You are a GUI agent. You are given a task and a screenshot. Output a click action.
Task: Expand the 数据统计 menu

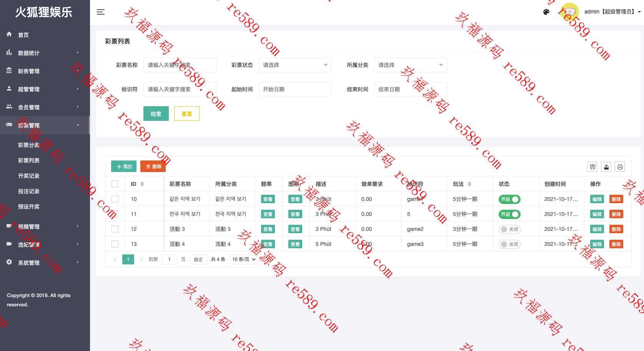coord(45,53)
